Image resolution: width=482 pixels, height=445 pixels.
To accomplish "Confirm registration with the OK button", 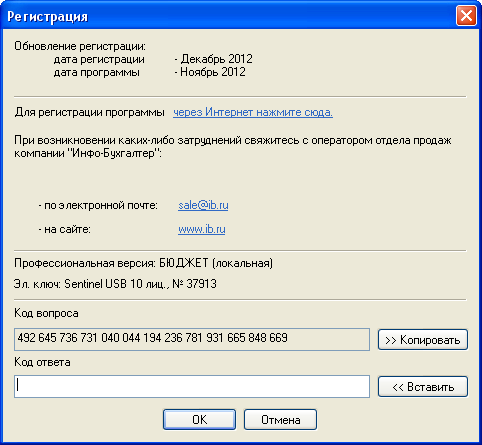I will pyautogui.click(x=199, y=419).
